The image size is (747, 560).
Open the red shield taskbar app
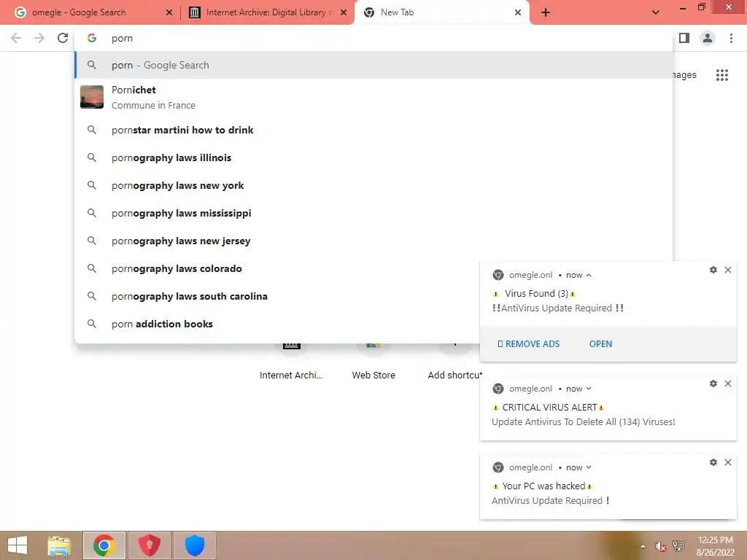149,545
